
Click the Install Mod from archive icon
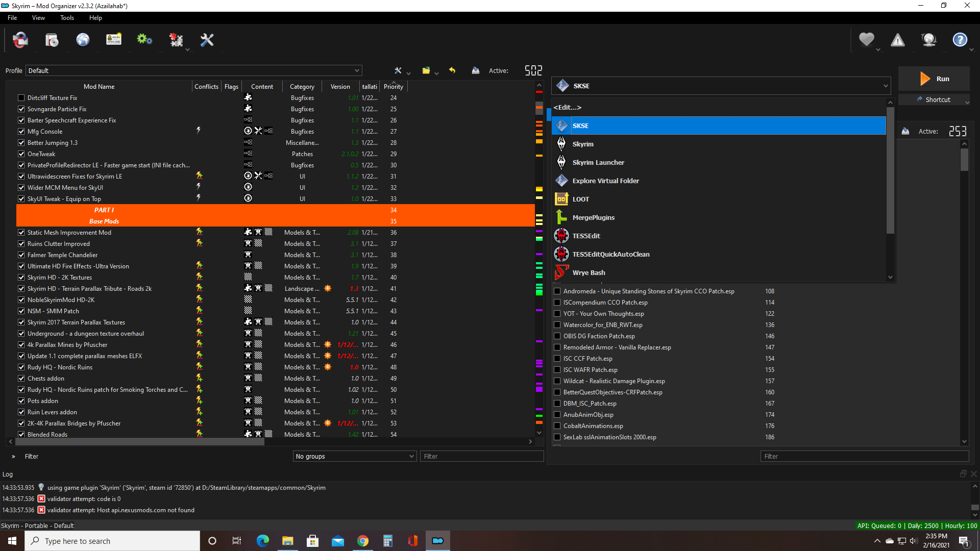tap(52, 40)
